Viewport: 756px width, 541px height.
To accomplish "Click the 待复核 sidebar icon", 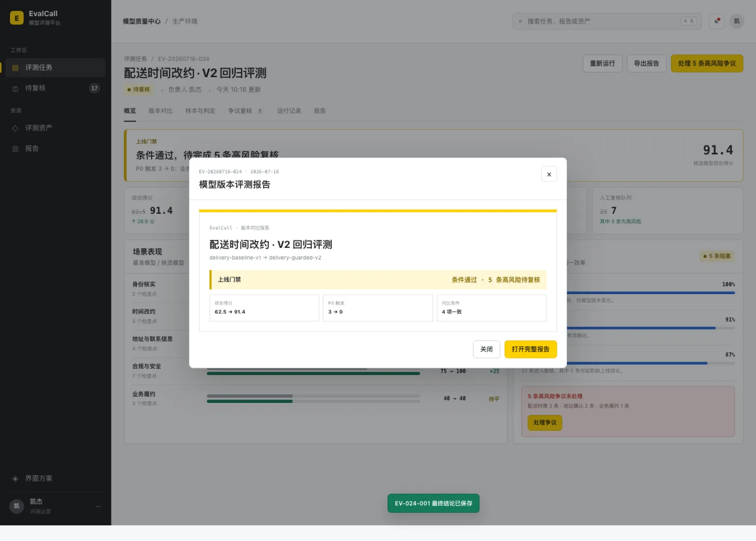I will pos(15,88).
